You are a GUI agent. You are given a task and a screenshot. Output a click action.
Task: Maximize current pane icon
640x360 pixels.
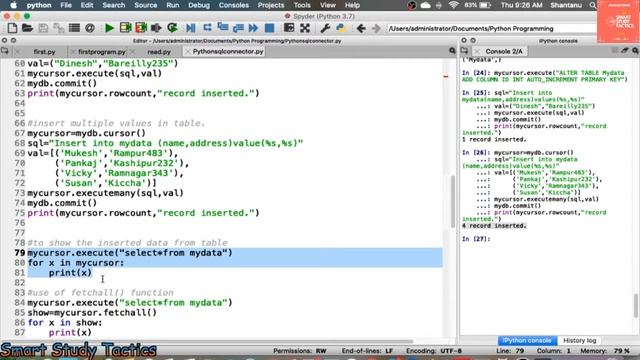(289, 28)
